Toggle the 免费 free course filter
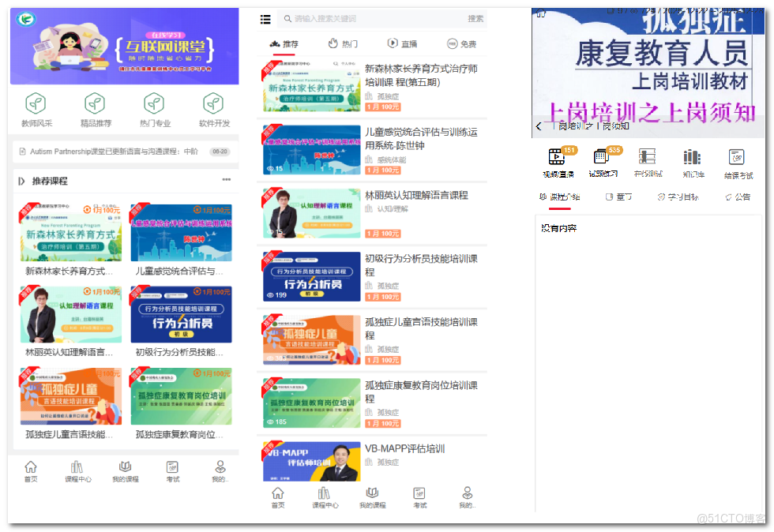The height and width of the screenshot is (532, 774). pos(463,43)
